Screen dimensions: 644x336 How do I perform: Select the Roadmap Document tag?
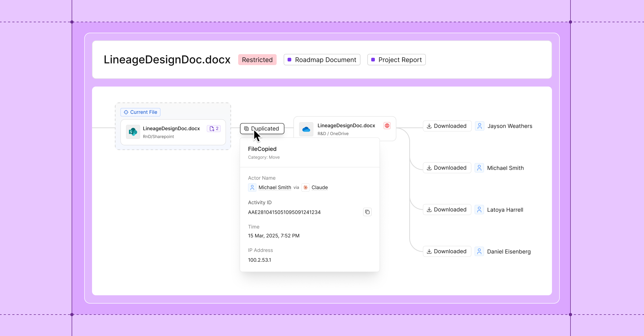point(322,60)
